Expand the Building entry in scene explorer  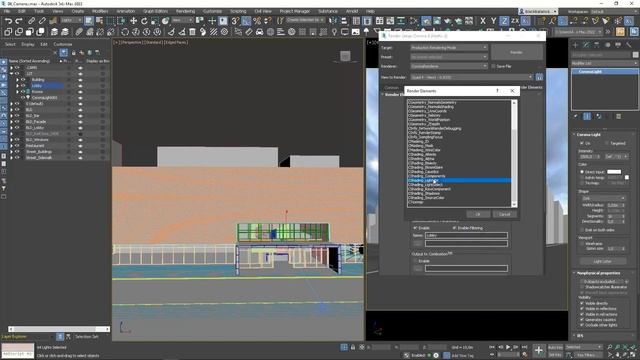(18, 80)
